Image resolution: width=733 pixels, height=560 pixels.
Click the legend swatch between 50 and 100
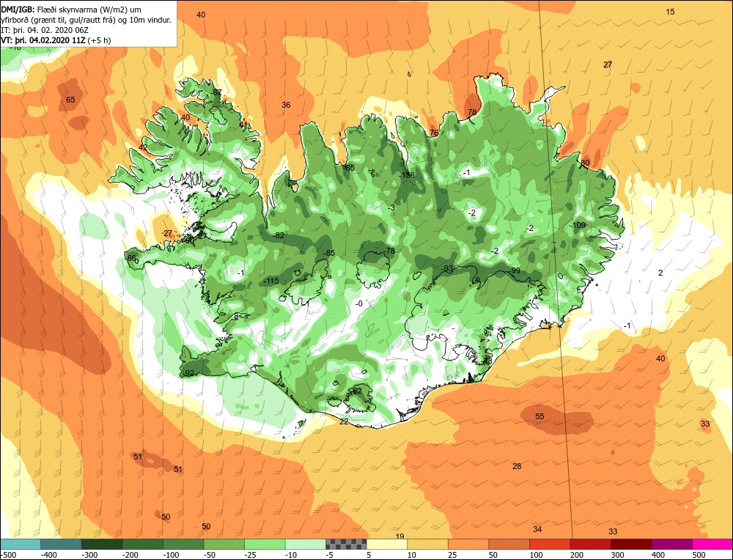point(509,544)
